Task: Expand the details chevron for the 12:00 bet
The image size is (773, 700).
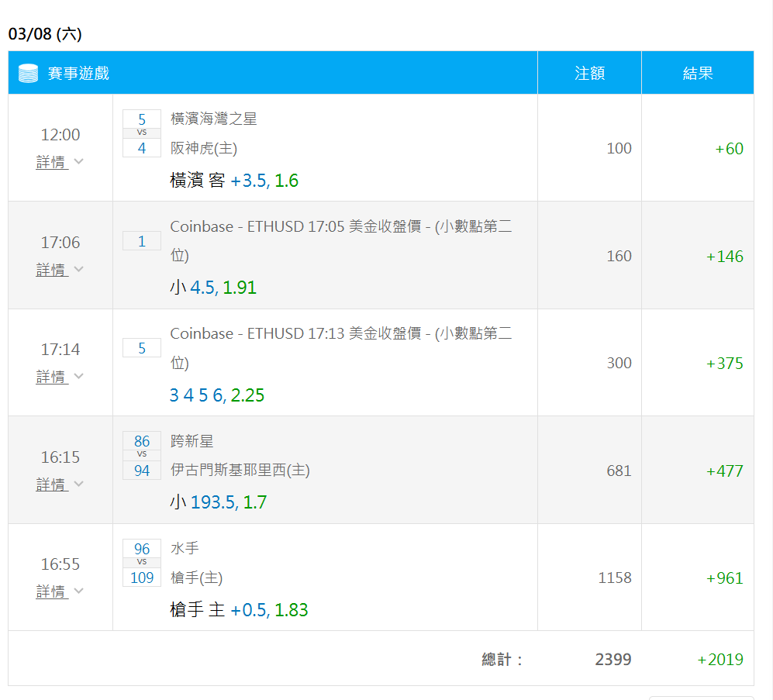Action: pyautogui.click(x=78, y=161)
